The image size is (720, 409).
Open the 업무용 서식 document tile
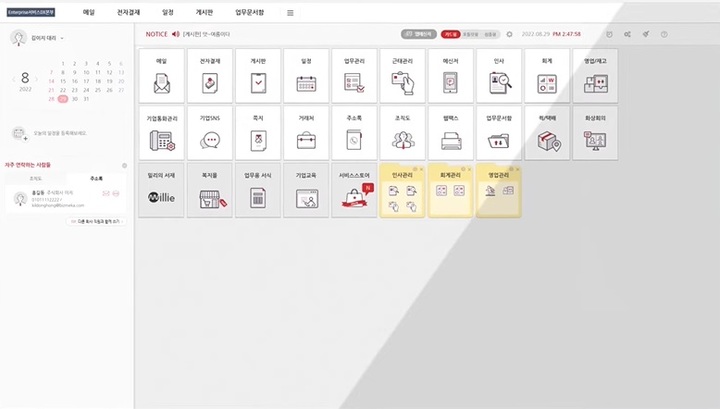click(258, 190)
